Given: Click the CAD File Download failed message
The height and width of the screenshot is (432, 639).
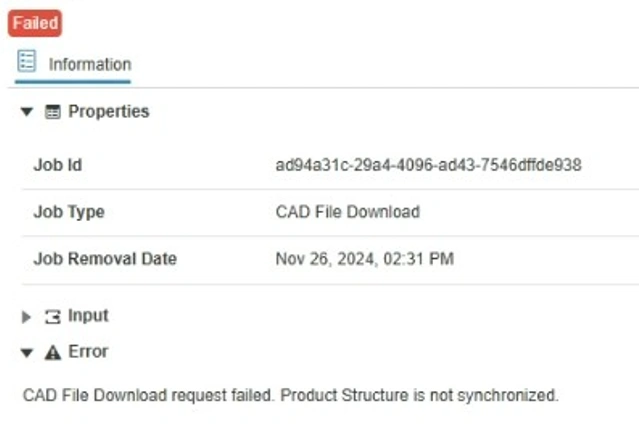Looking at the screenshot, I should [148, 395].
